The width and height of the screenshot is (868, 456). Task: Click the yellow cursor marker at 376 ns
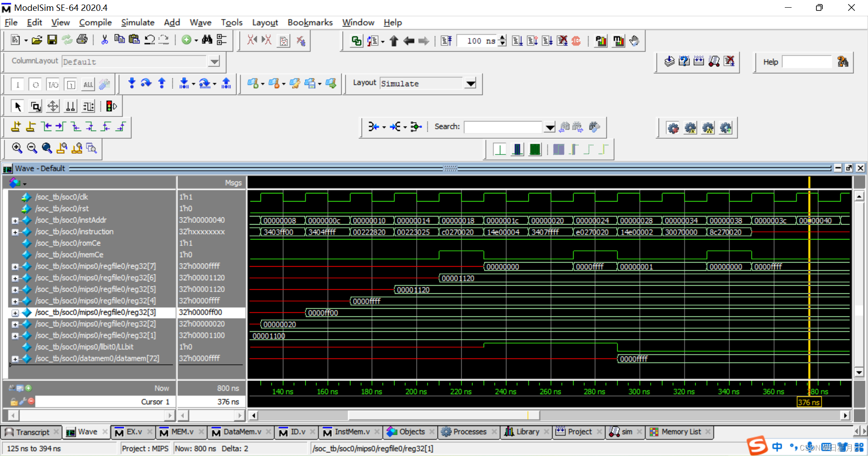point(809,402)
